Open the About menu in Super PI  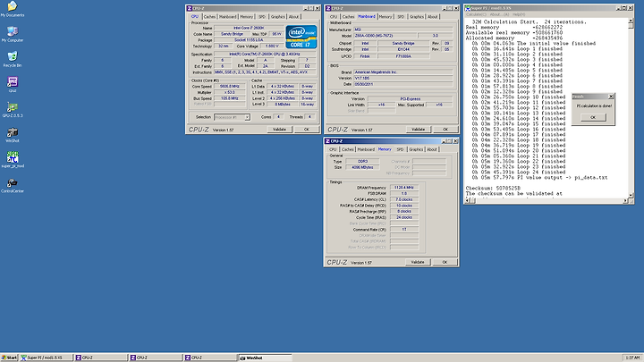click(498, 14)
